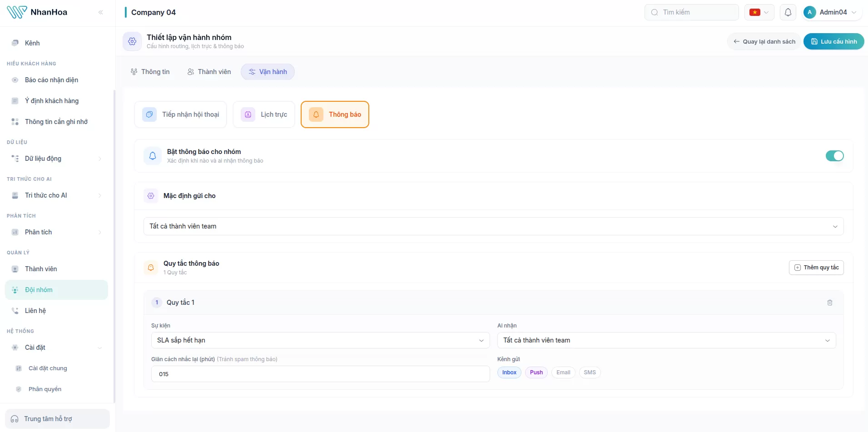Click the Company 04 title

coord(154,12)
